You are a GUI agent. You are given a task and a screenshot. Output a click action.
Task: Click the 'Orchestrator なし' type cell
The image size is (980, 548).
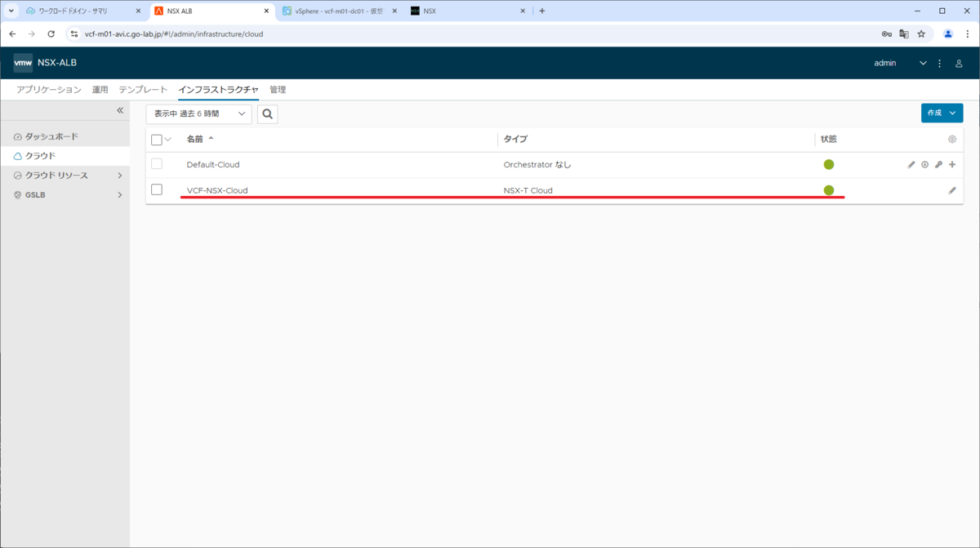pos(537,164)
